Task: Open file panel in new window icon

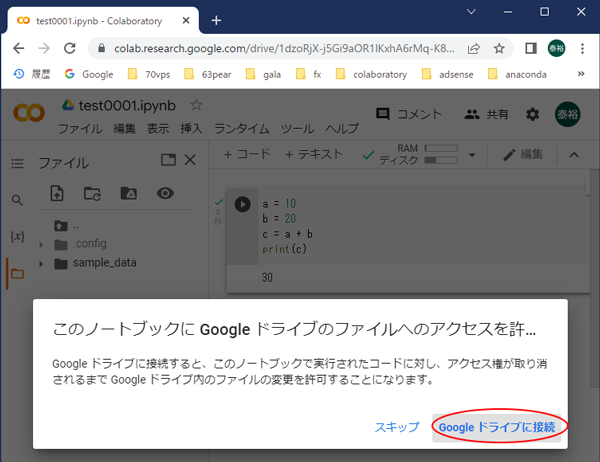Action: coord(168,160)
